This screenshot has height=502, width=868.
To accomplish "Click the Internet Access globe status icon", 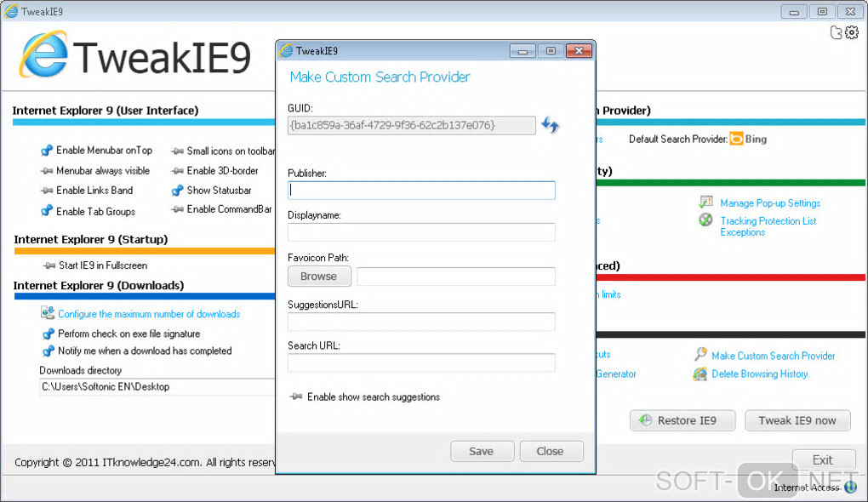I will click(x=850, y=487).
